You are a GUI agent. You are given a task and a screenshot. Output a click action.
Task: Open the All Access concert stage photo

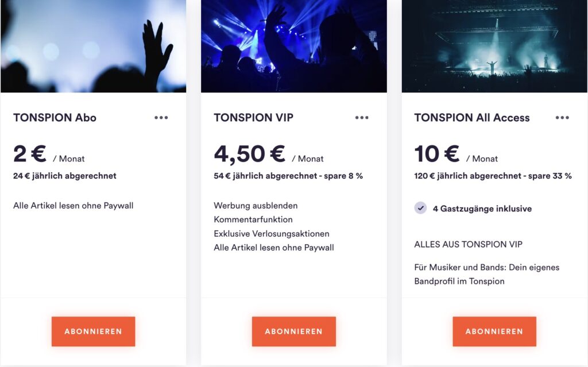click(494, 46)
